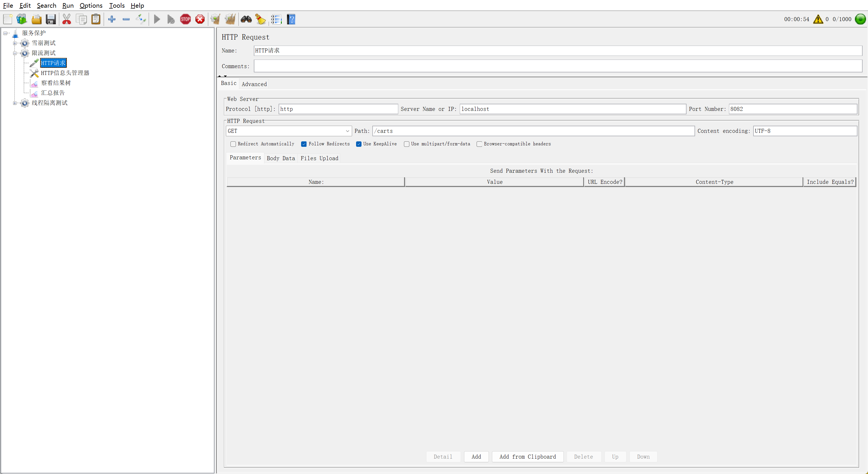Click the Add from Clipboard button
Viewport: 868px width, 474px height.
click(527, 456)
